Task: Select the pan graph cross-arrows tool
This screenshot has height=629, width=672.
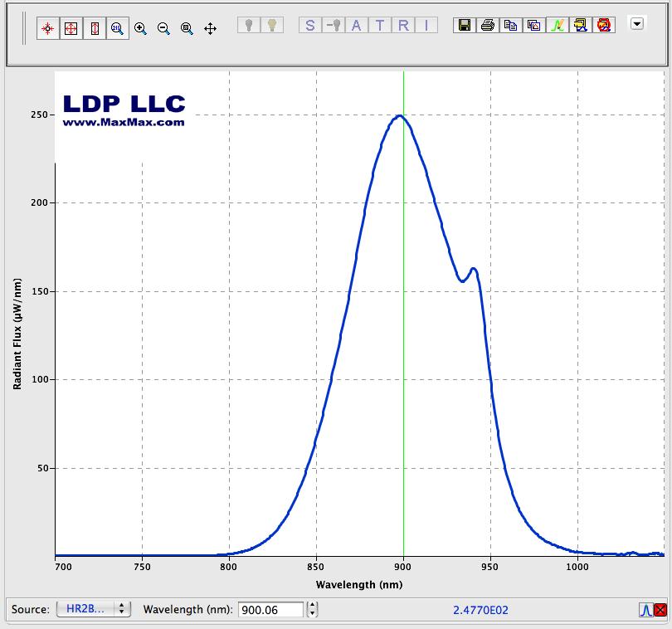Action: (210, 29)
